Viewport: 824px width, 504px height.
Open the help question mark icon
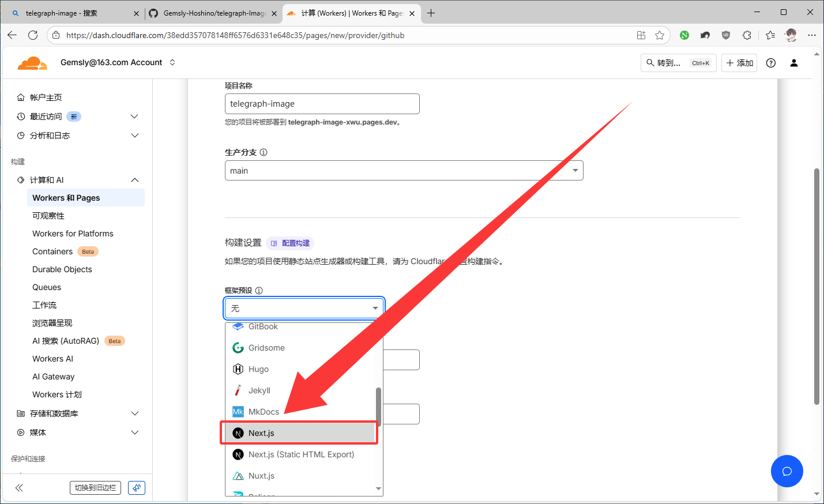[770, 63]
